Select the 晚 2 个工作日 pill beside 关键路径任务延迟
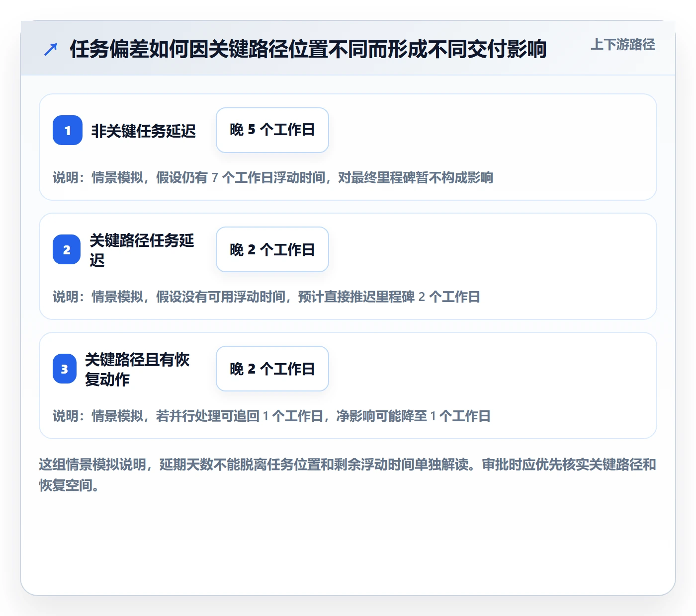This screenshot has height=616, width=696. pyautogui.click(x=272, y=249)
